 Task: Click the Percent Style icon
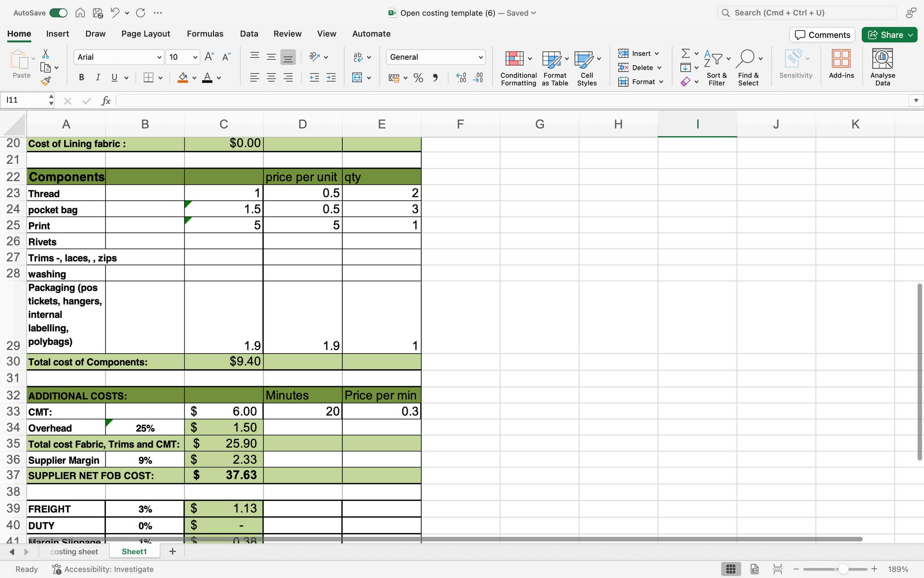tap(418, 78)
